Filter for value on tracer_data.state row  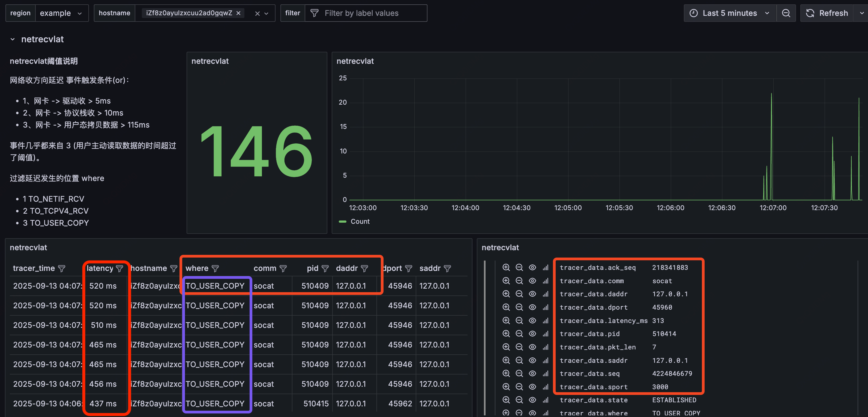click(506, 400)
